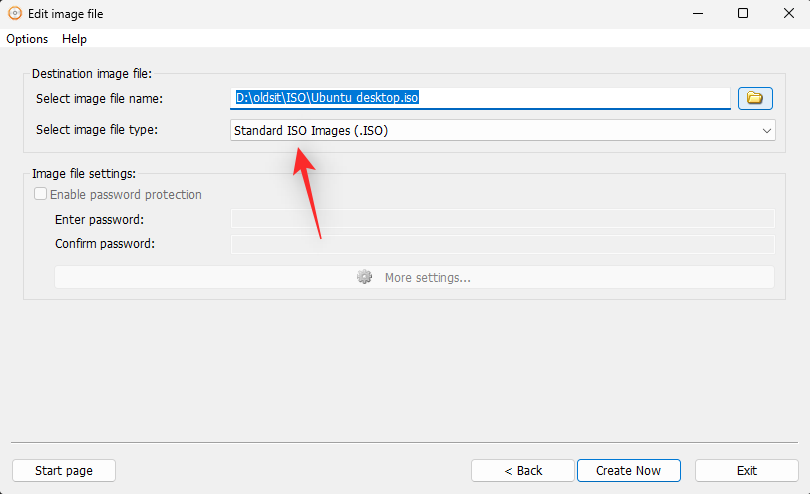The height and width of the screenshot is (494, 810).
Task: Click the image file name path field
Action: coord(480,98)
